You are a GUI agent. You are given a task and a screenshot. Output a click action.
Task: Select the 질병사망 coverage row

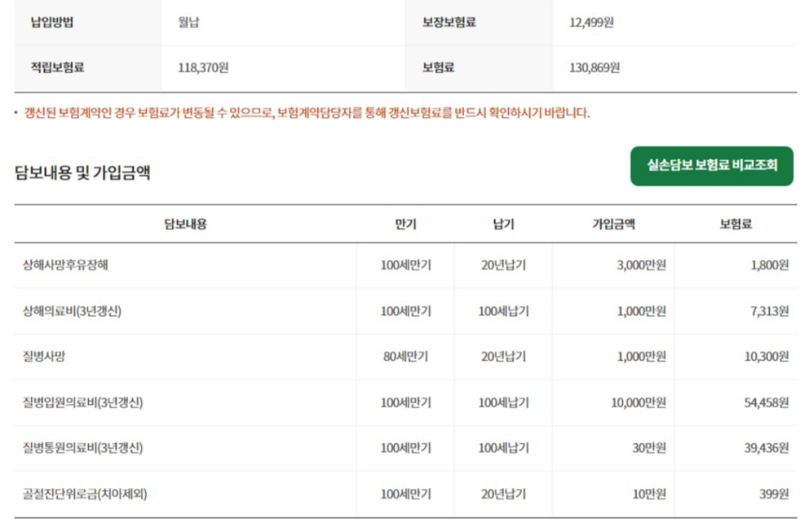coord(44,357)
